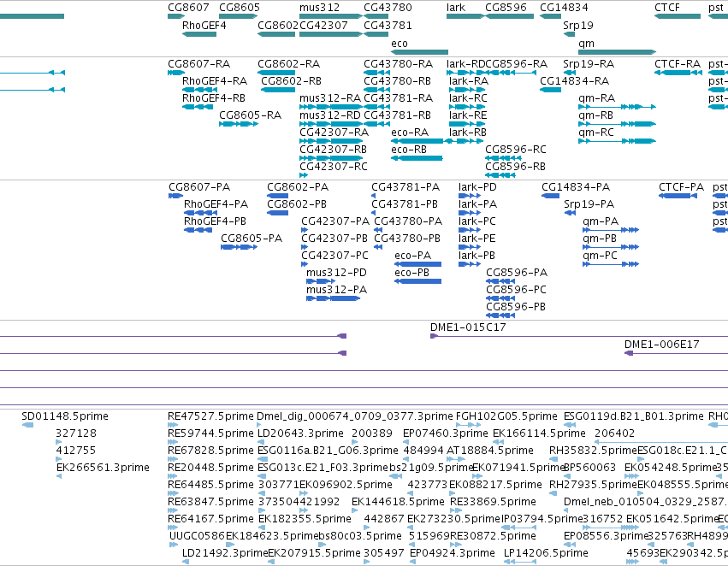The height and width of the screenshot is (566, 728).
Task: Select the lark-PB protein
Action: [470, 264]
